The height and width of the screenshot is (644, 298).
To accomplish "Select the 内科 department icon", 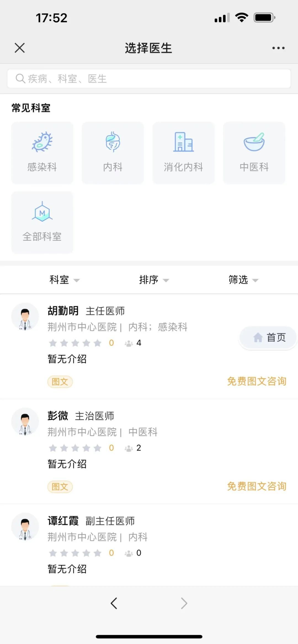I will pyautogui.click(x=113, y=152).
